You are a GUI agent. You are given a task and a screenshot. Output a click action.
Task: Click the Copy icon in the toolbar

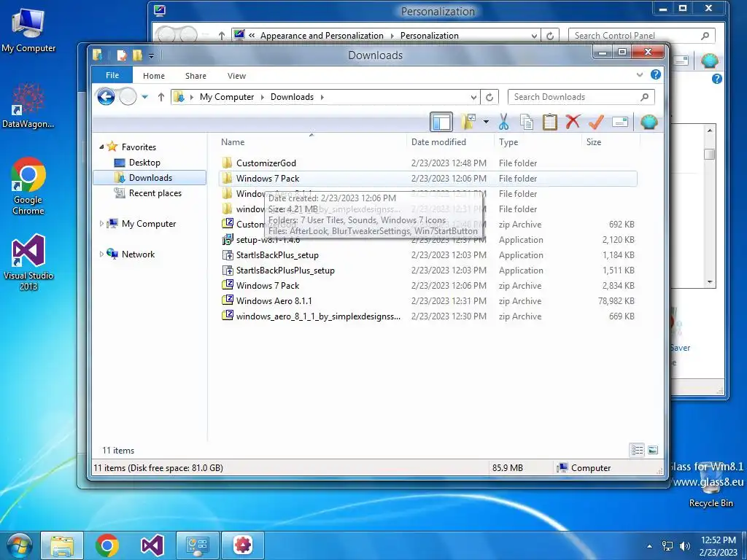(527, 122)
